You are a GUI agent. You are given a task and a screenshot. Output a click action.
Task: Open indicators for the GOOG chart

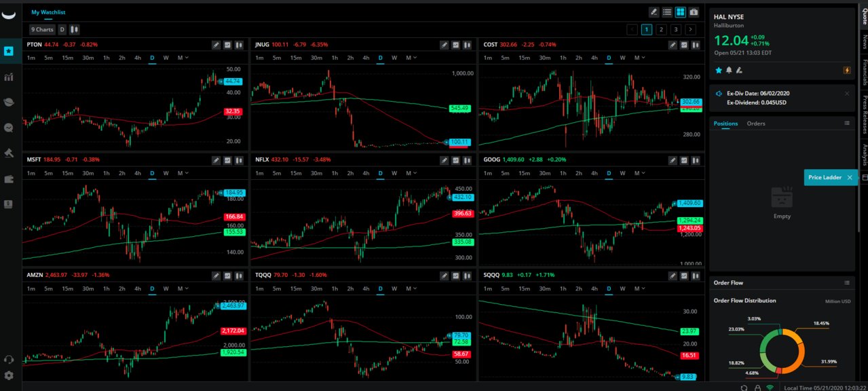pyautogui.click(x=683, y=160)
